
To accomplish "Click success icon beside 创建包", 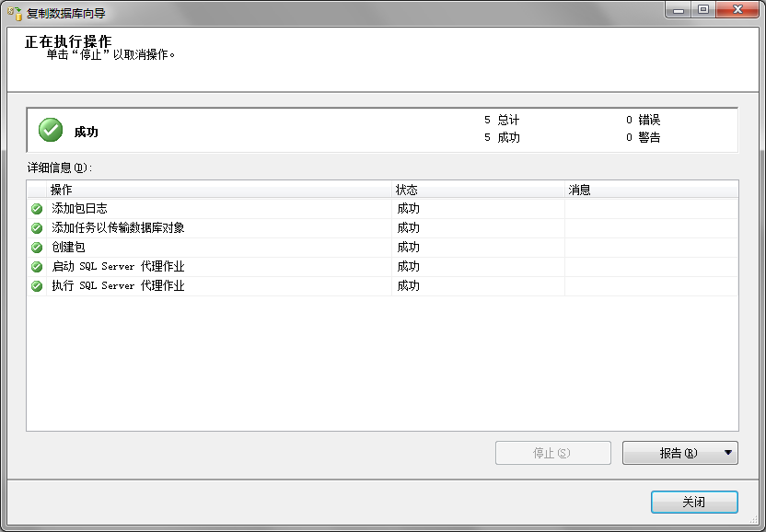I will 37,248.
